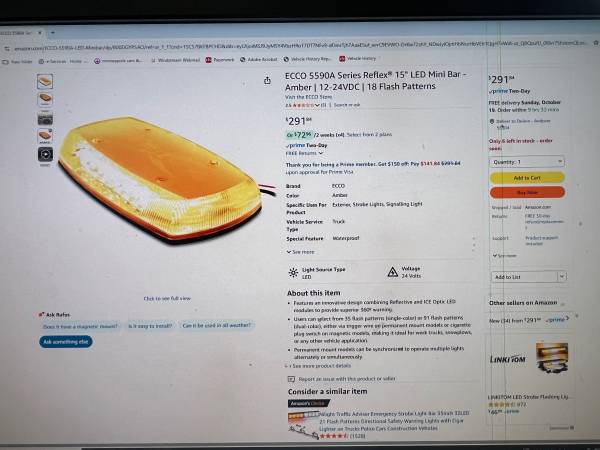
Task: Open the LINKITOM sponsored product image
Action: click(552, 359)
